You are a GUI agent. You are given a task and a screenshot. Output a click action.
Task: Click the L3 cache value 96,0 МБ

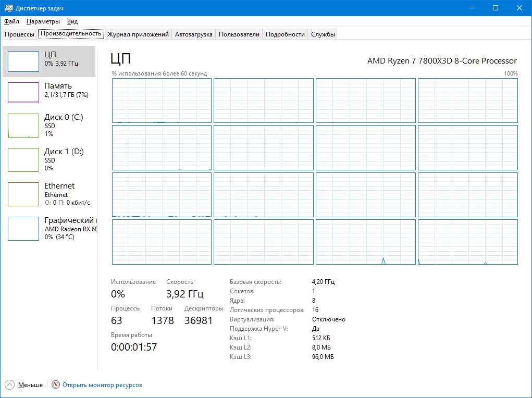(323, 357)
